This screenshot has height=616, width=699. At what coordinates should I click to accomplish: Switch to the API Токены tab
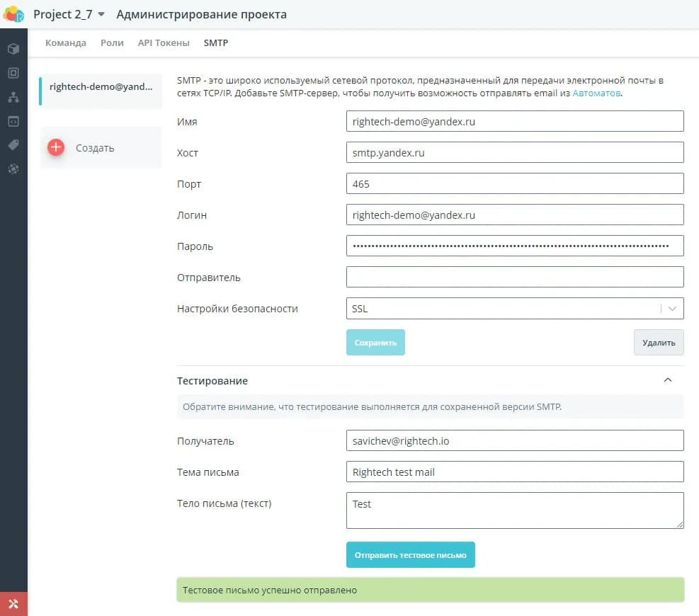[x=164, y=43]
